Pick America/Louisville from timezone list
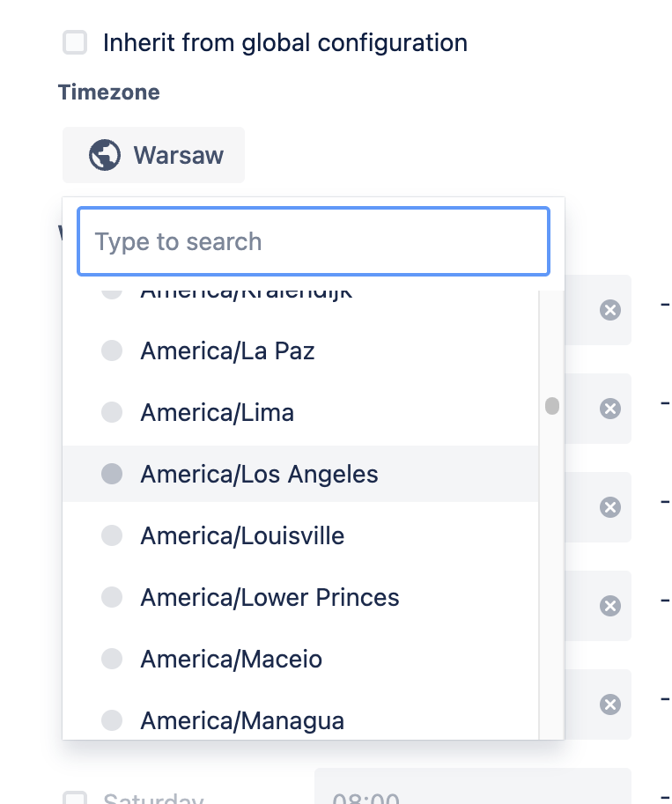 click(242, 535)
